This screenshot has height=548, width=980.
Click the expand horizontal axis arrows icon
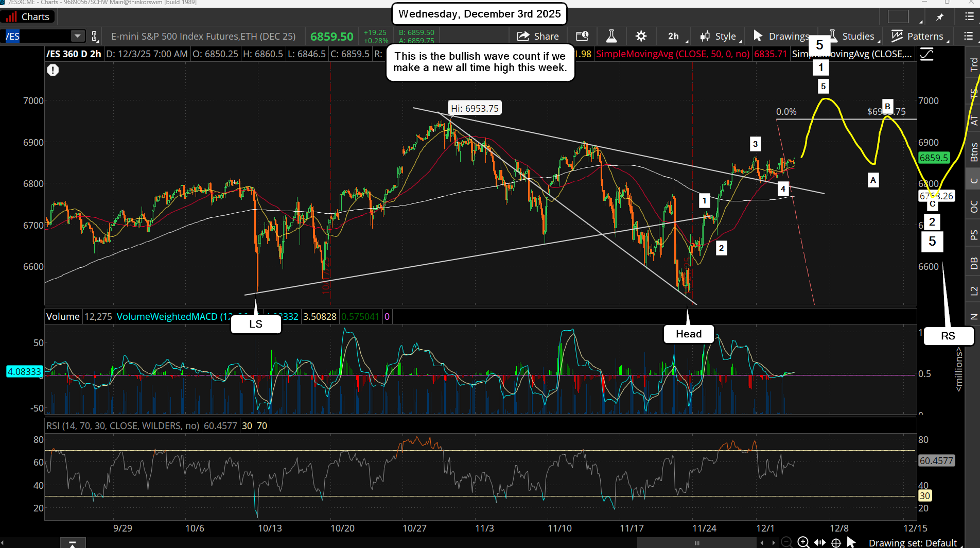coord(820,542)
